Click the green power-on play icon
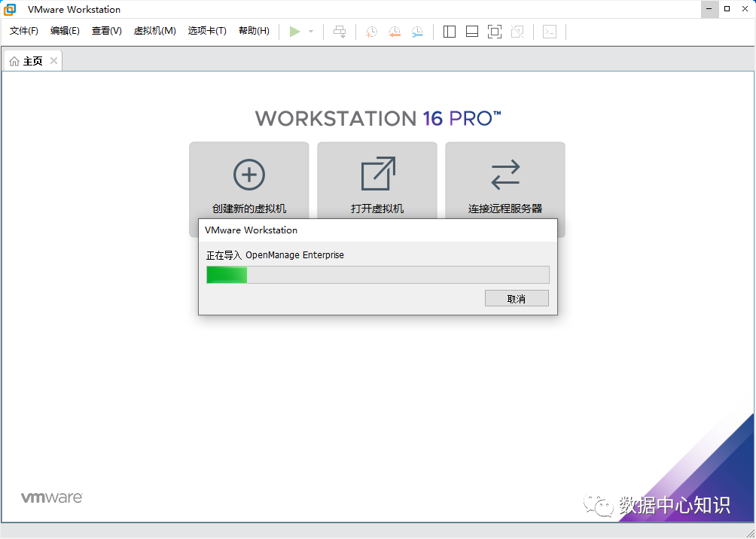This screenshot has height=539, width=756. (294, 32)
